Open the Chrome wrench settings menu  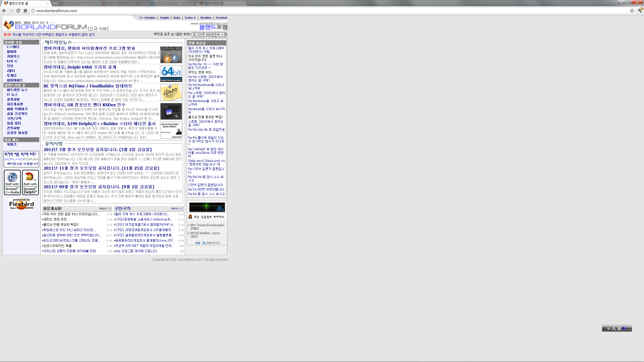(x=639, y=11)
